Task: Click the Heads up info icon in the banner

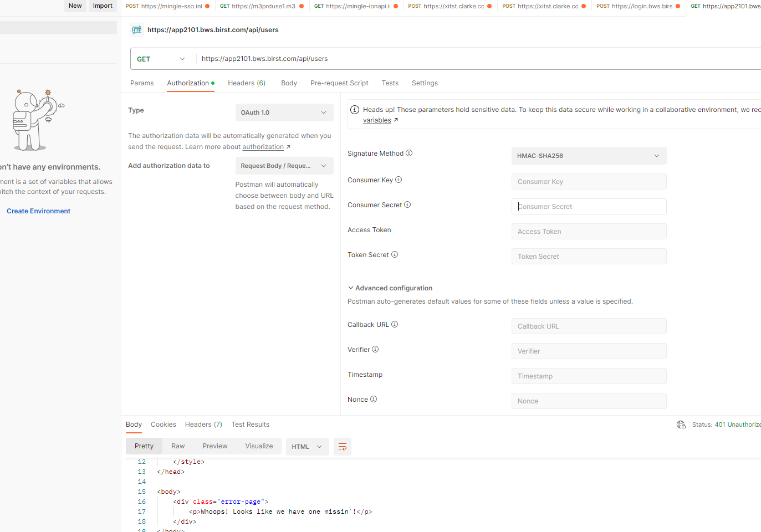Action: pos(355,110)
